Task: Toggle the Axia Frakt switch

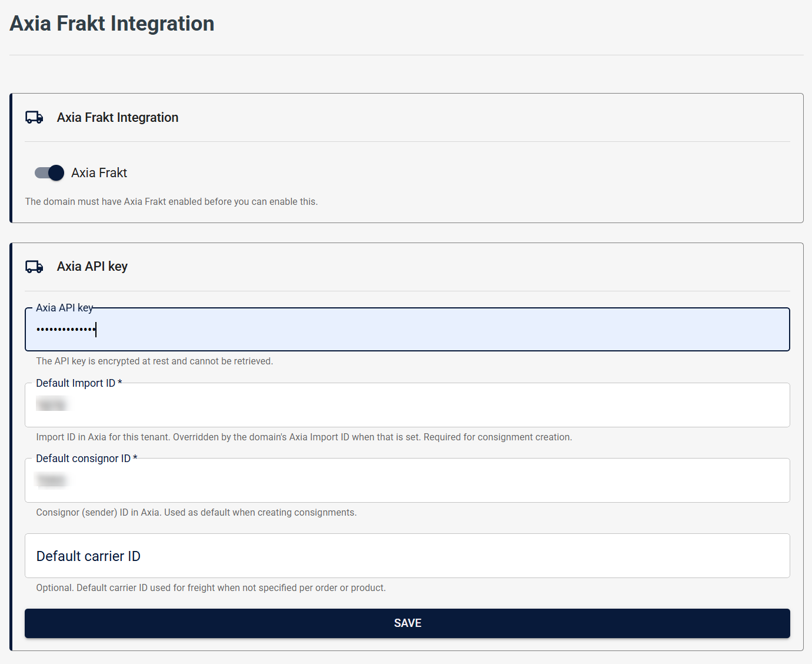Action: [x=49, y=172]
